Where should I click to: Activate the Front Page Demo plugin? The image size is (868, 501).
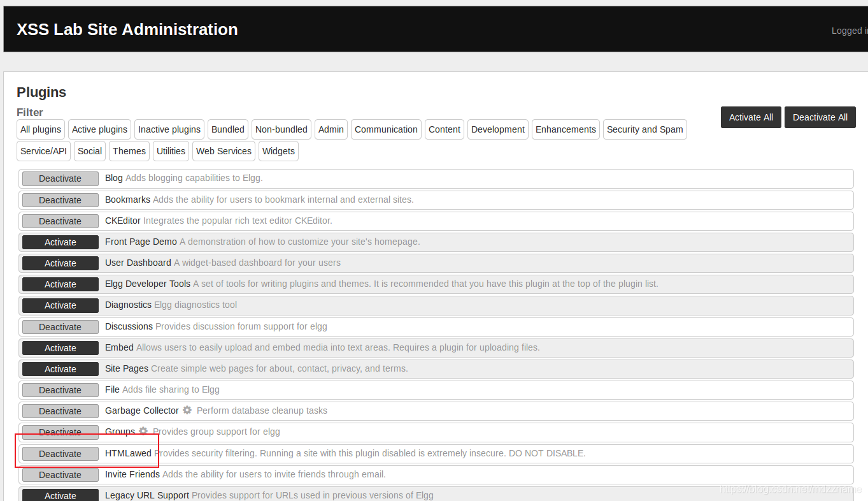pos(60,242)
